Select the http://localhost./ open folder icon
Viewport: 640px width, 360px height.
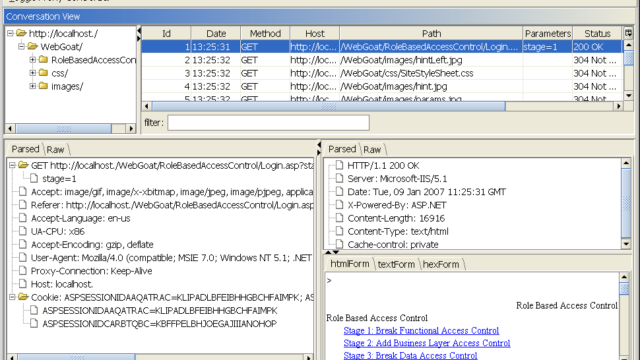tap(22, 33)
